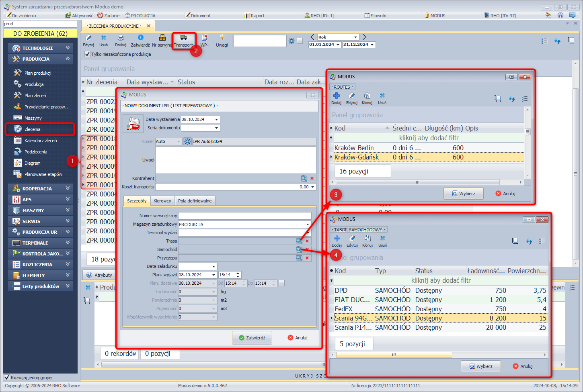Click Dodaj plus icon in ROUTES window
The height and width of the screenshot is (392, 583).
337,96
